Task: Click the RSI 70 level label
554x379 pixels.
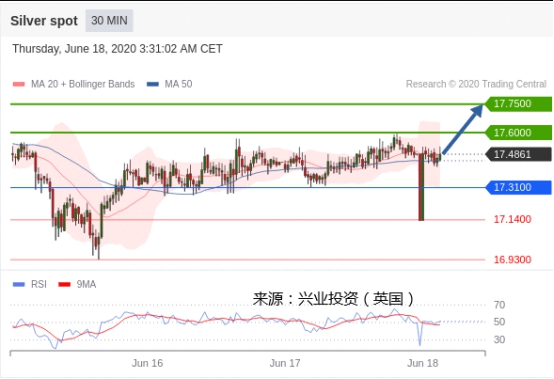Action: click(499, 305)
